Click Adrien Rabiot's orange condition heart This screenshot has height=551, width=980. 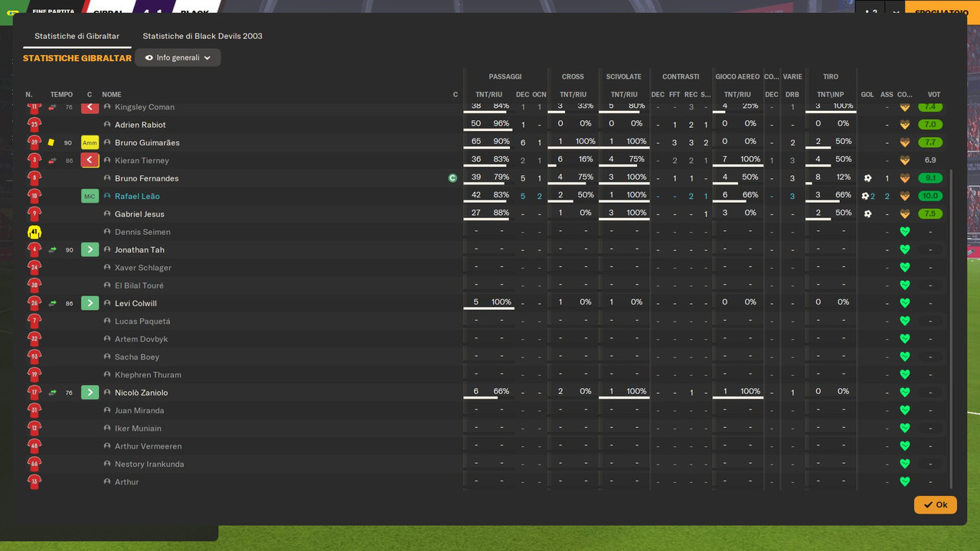(x=904, y=125)
